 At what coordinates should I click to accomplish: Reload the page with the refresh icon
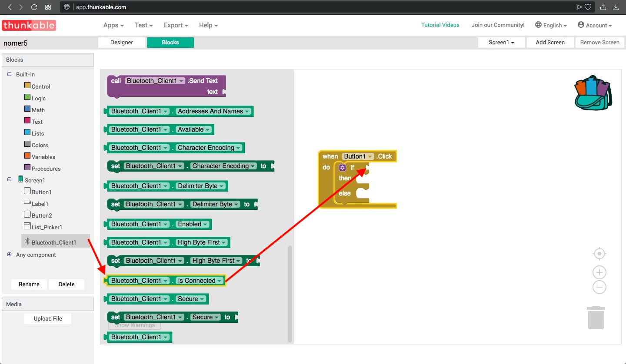click(34, 7)
